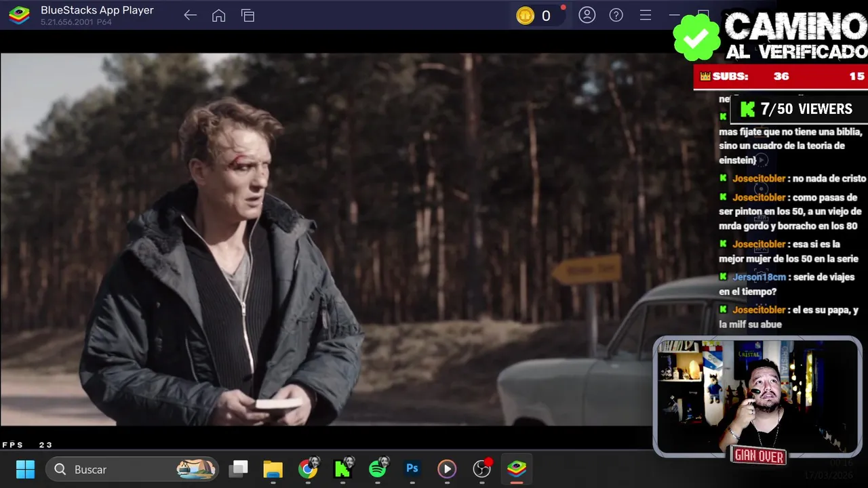Click Josecitobler name beside 'esa si es la'
This screenshot has height=488, width=868.
point(759,244)
